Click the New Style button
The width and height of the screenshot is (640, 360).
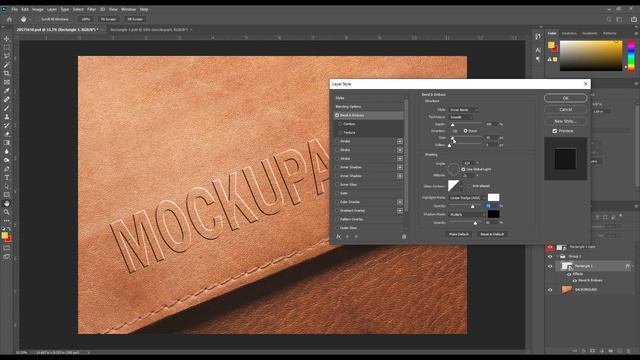[x=565, y=121]
